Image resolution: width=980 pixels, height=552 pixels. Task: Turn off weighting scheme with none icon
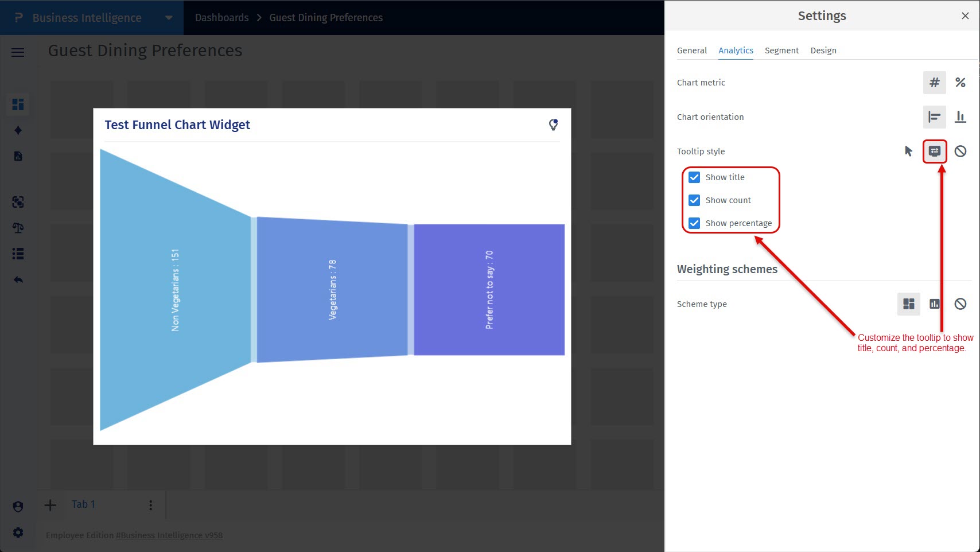click(x=960, y=304)
